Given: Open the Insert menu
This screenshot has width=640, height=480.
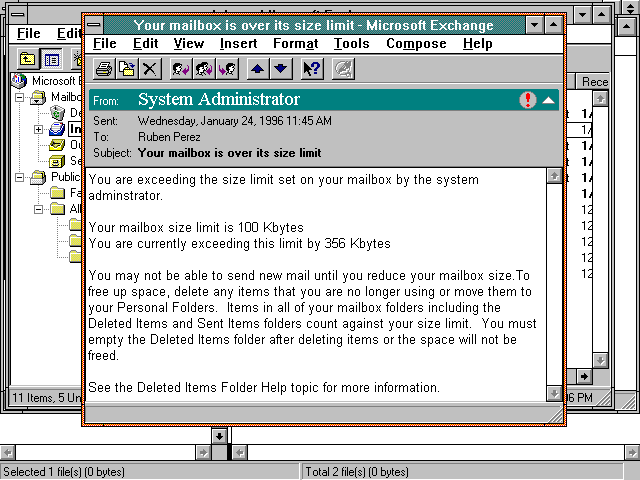Looking at the screenshot, I should (238, 44).
